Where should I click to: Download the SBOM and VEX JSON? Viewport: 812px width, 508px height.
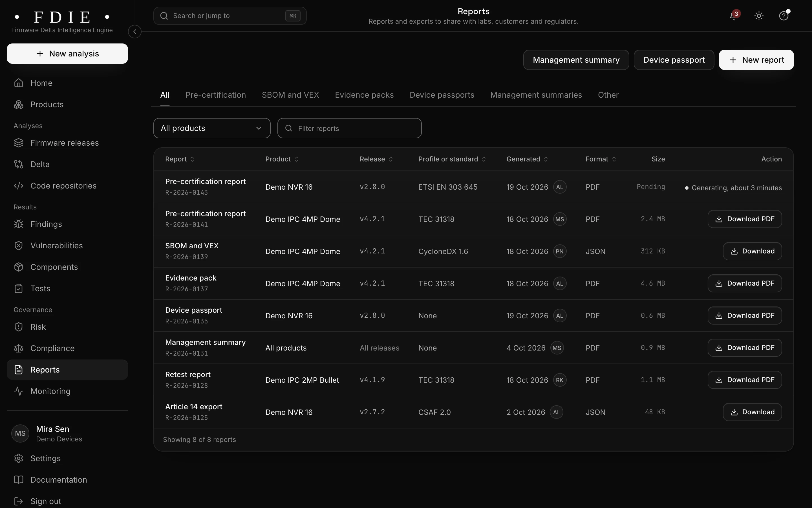pyautogui.click(x=752, y=251)
